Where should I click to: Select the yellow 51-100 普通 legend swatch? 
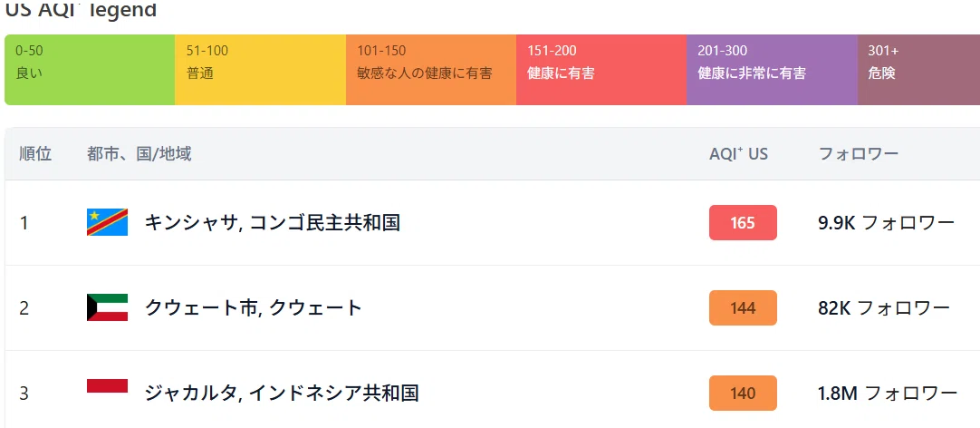260,70
